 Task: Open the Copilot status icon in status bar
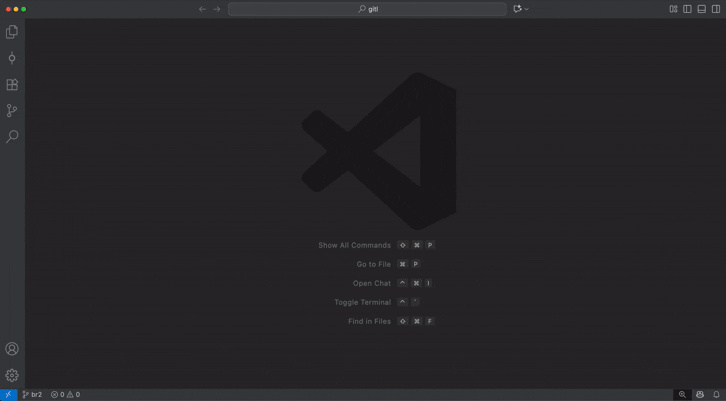point(700,394)
